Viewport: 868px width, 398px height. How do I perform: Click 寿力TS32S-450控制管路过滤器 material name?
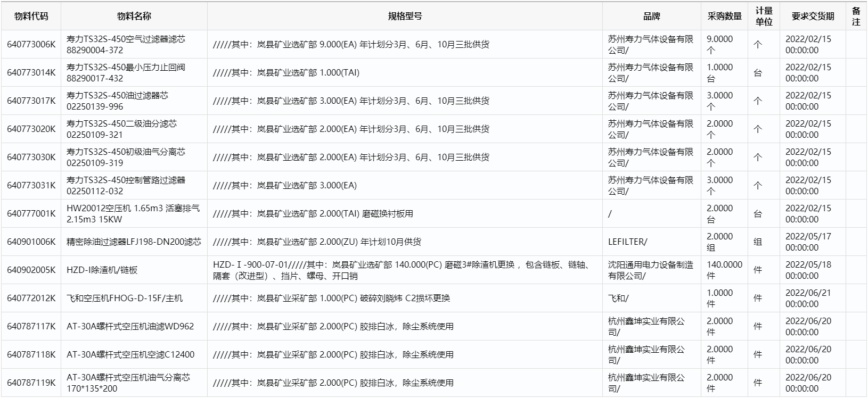tap(126, 186)
